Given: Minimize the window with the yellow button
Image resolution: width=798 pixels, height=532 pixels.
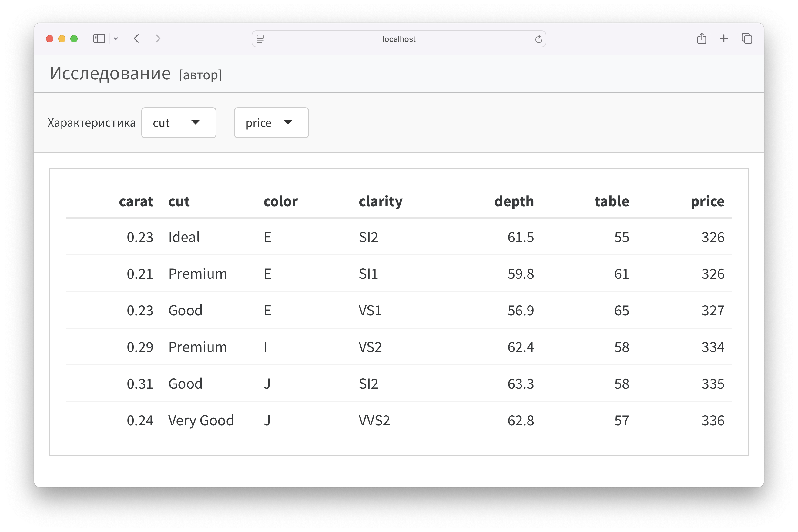Looking at the screenshot, I should coord(62,39).
